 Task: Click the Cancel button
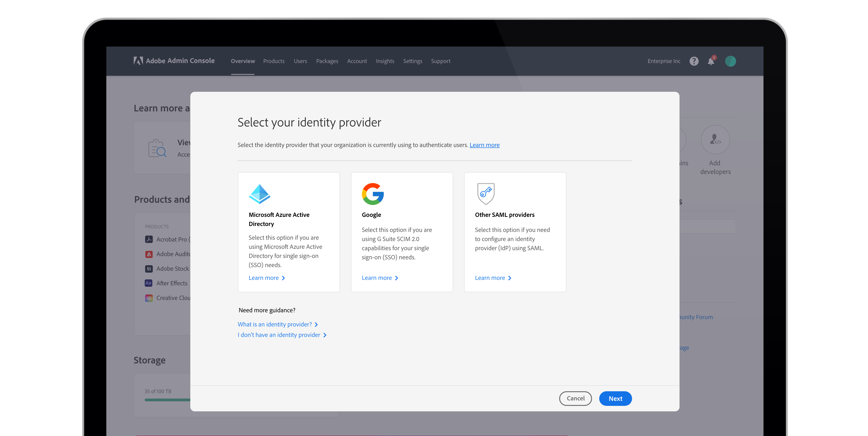575,399
